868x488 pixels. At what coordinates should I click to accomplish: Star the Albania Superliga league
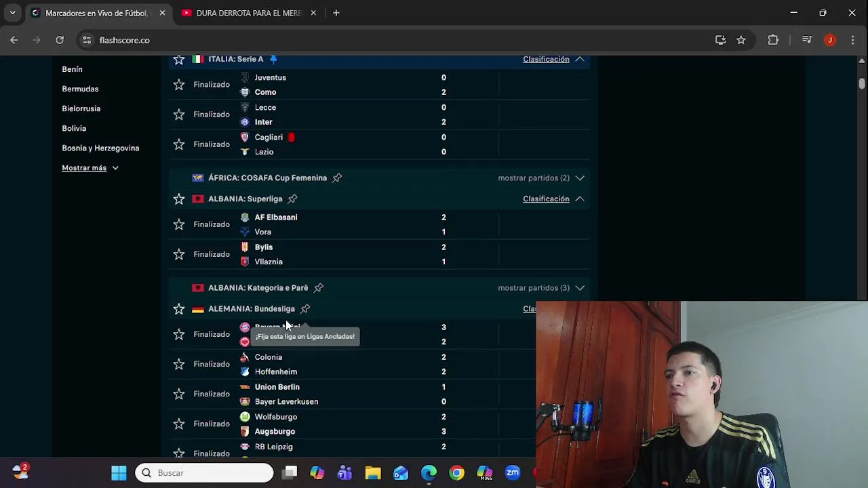(x=179, y=199)
